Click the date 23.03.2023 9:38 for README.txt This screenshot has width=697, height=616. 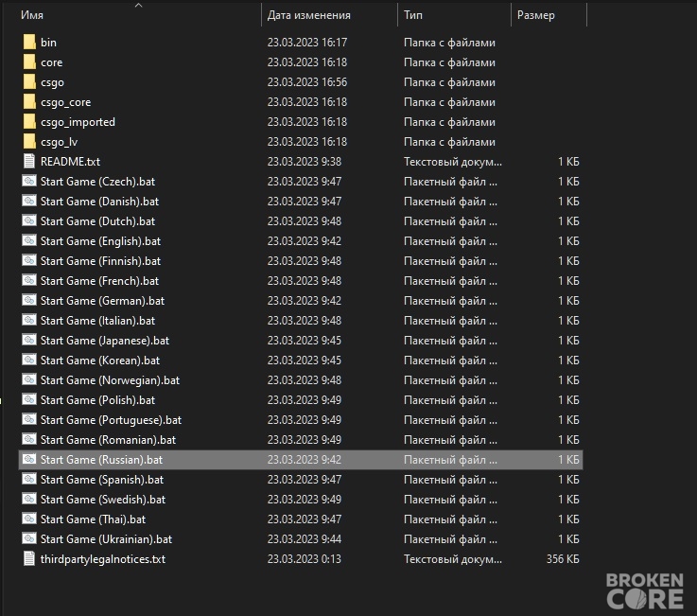(305, 162)
